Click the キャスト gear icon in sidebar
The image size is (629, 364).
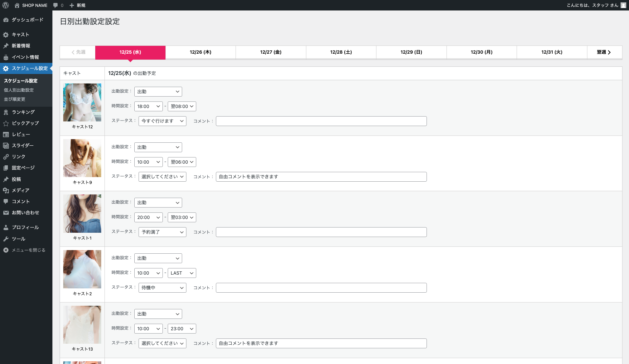click(6, 35)
